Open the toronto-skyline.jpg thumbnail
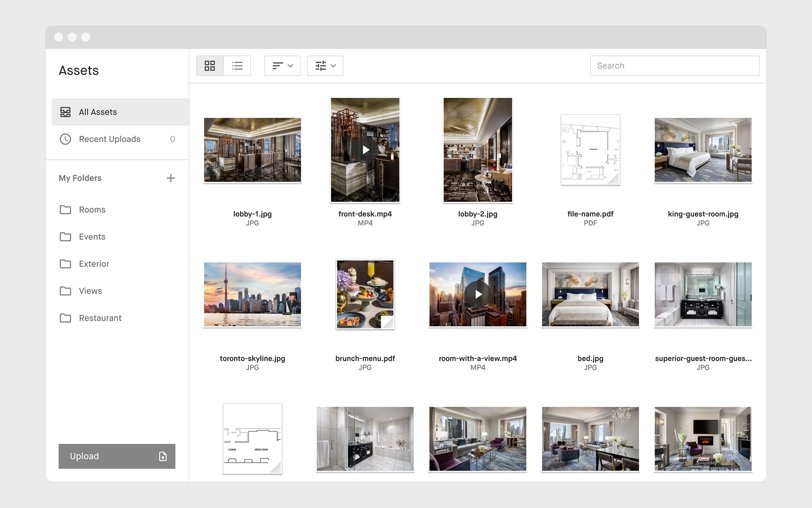812x508 pixels. [x=252, y=295]
